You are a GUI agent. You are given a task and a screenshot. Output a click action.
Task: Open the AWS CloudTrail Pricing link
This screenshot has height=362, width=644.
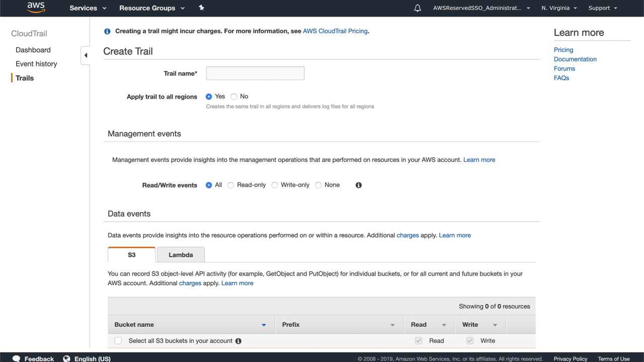pos(335,31)
